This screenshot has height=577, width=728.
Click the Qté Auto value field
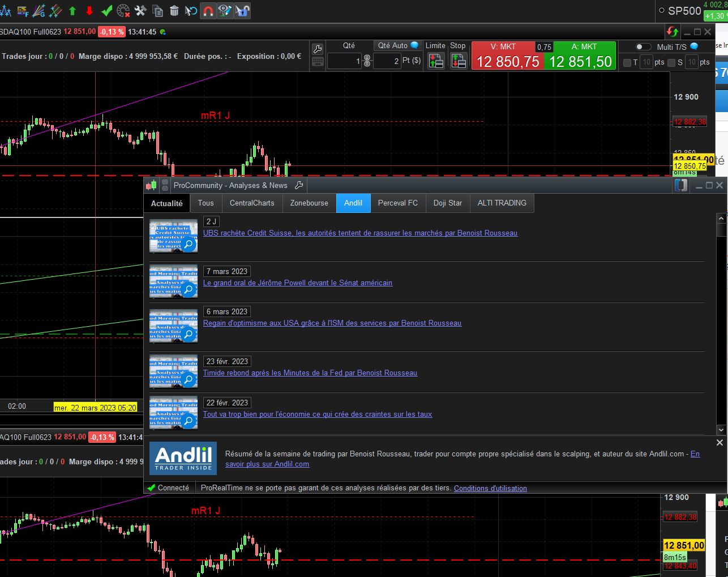tap(387, 61)
